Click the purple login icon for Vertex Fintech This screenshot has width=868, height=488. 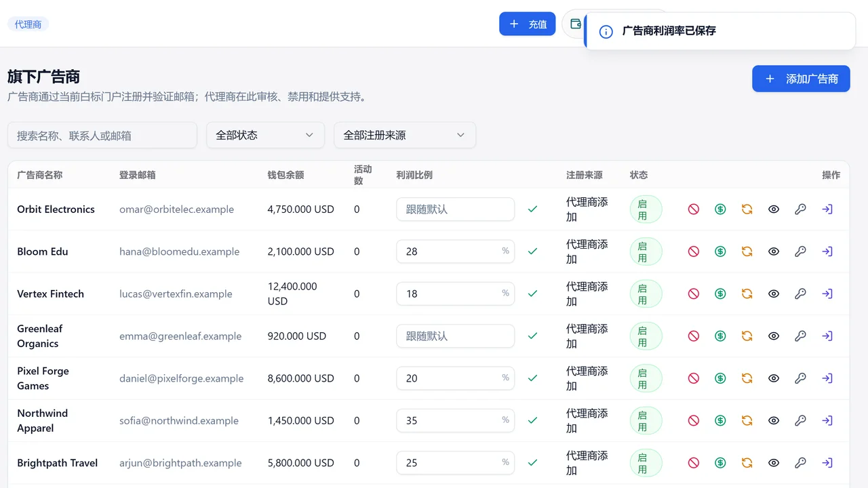click(x=827, y=293)
